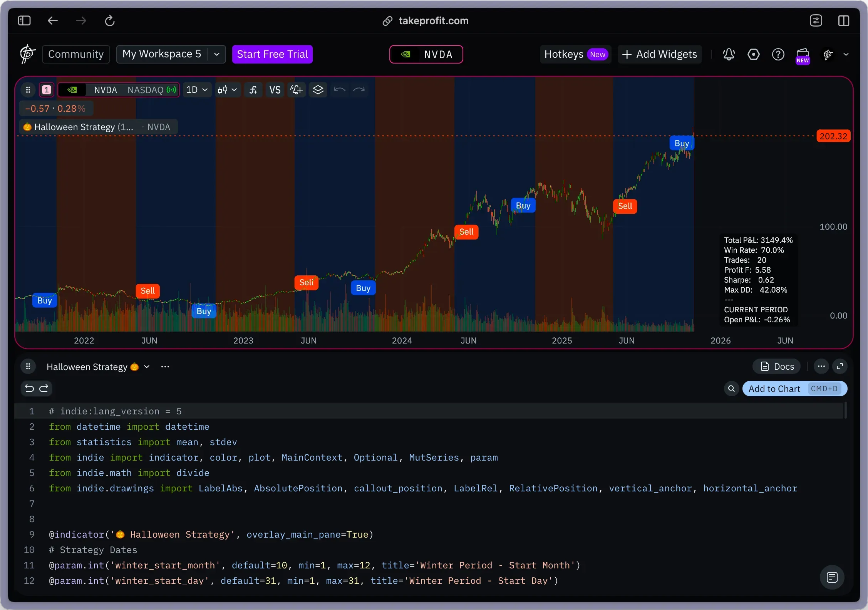Screen dimensions: 868x610
Task: Open the 1D timeframe dropdown
Action: [x=196, y=90]
